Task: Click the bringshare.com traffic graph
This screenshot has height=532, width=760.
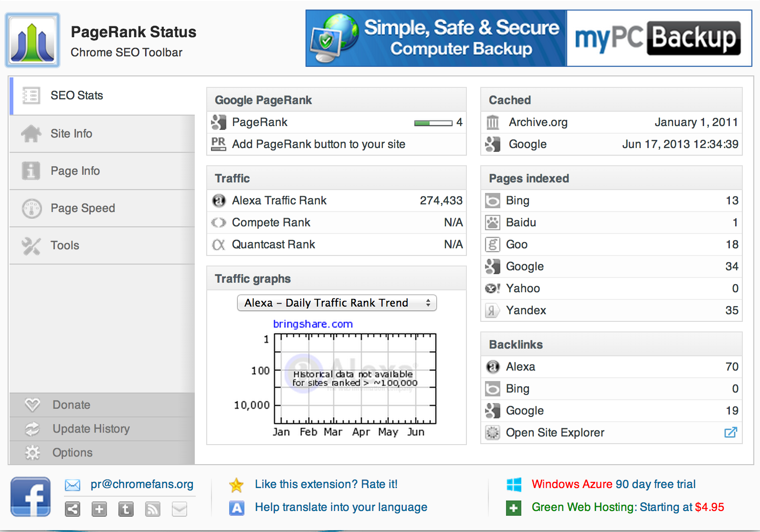Action: (355, 379)
